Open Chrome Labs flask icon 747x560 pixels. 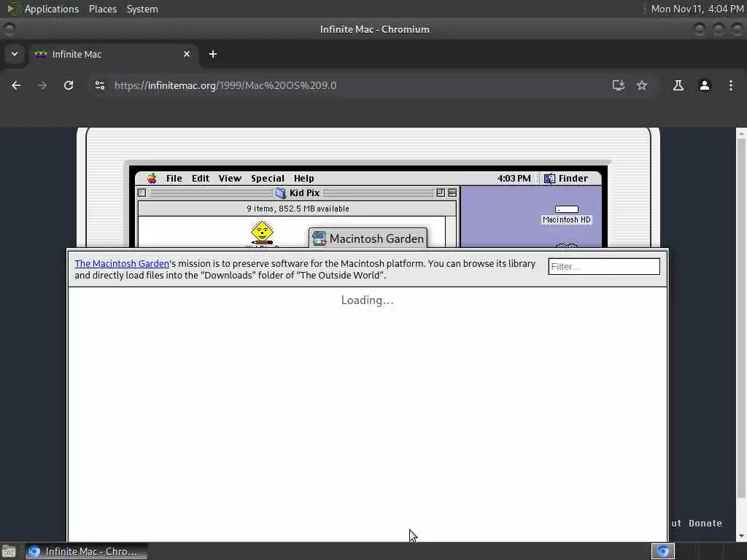coord(678,85)
